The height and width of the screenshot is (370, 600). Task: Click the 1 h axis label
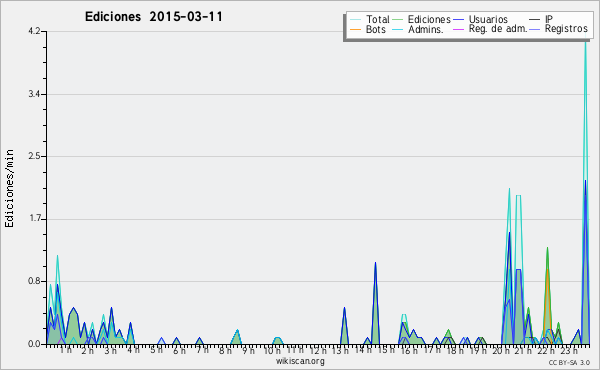pos(66,350)
